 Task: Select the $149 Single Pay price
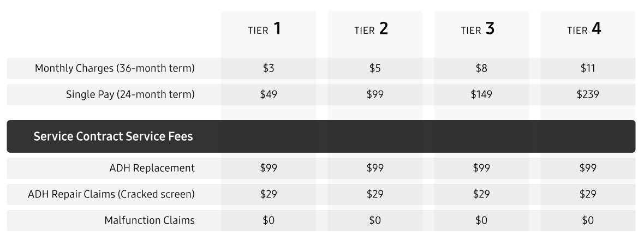pyautogui.click(x=481, y=94)
